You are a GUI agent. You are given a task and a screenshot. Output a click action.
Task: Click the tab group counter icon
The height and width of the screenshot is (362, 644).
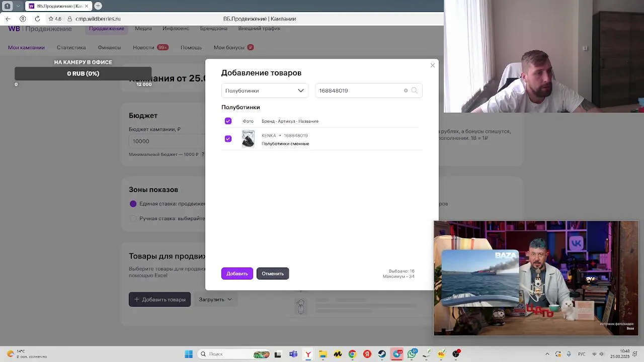tap(8, 6)
